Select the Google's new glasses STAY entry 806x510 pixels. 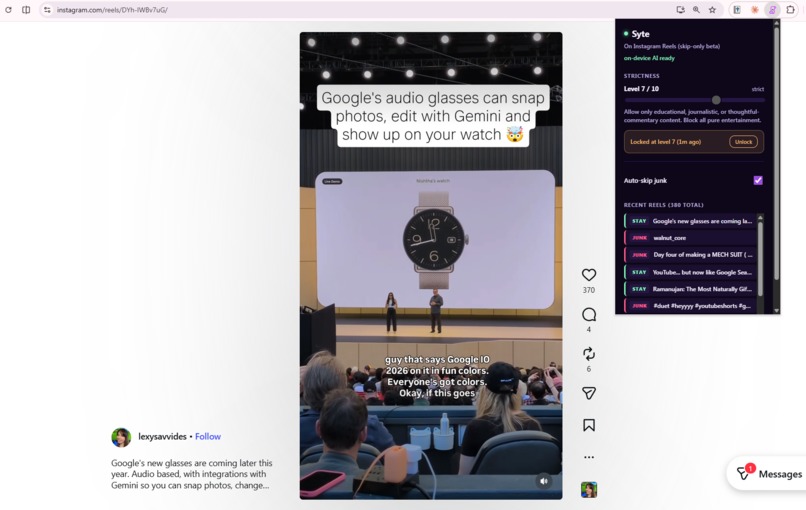pos(690,221)
